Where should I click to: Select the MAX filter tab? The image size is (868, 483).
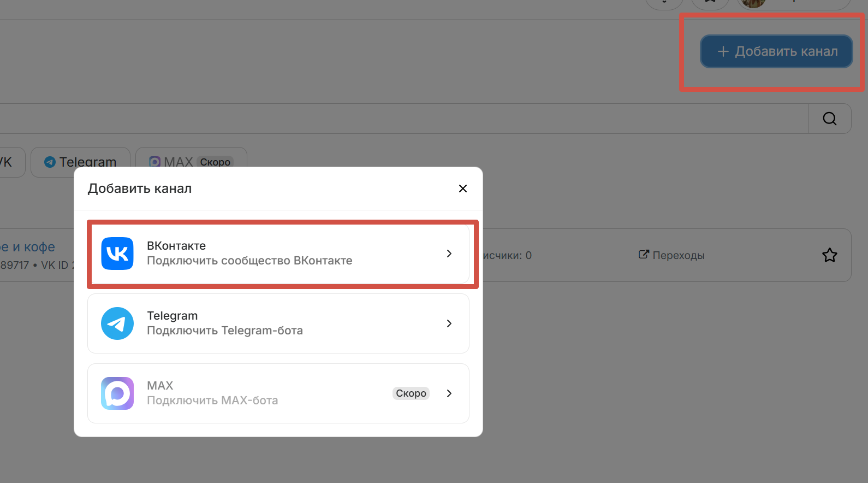tap(191, 161)
